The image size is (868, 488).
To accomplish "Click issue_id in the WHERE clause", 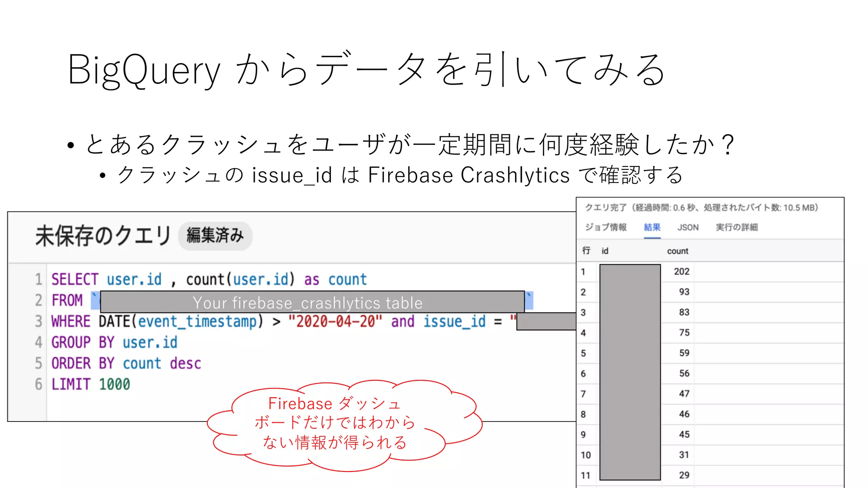I will [454, 322].
